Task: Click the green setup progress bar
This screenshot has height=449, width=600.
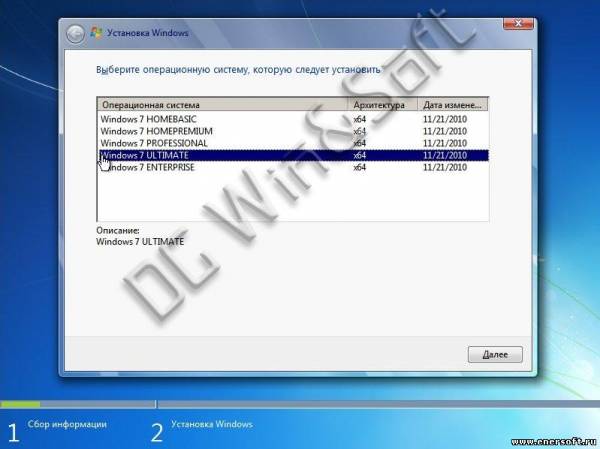Action: click(20, 404)
